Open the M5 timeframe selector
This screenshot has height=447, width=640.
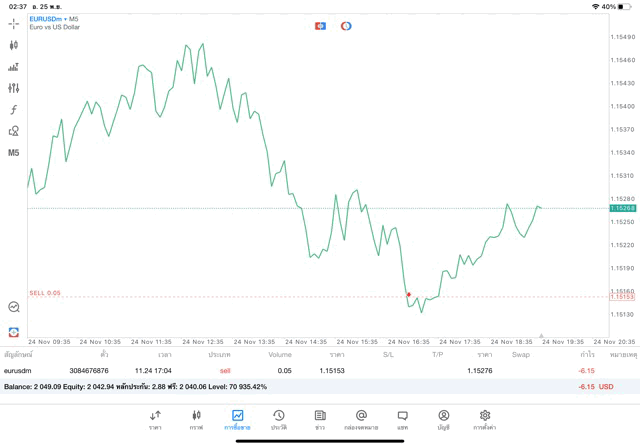click(x=14, y=153)
